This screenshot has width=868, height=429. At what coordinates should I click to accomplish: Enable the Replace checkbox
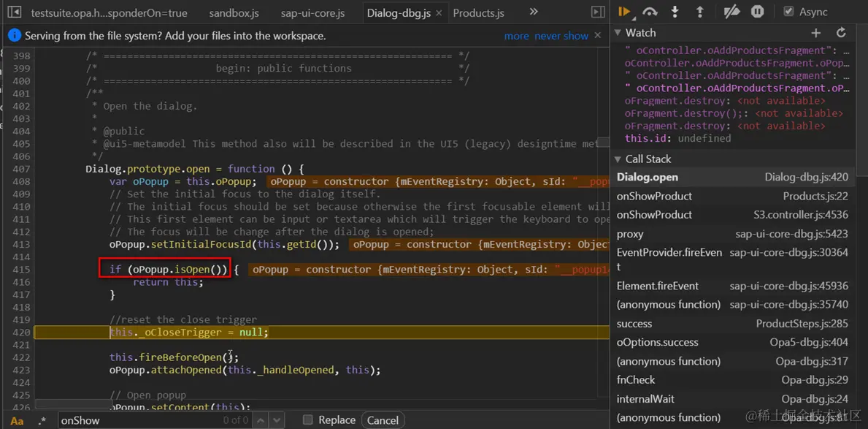pyautogui.click(x=308, y=420)
